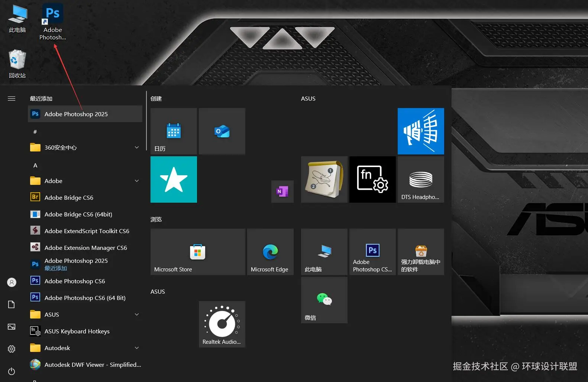Click the # letter group header

(x=35, y=131)
